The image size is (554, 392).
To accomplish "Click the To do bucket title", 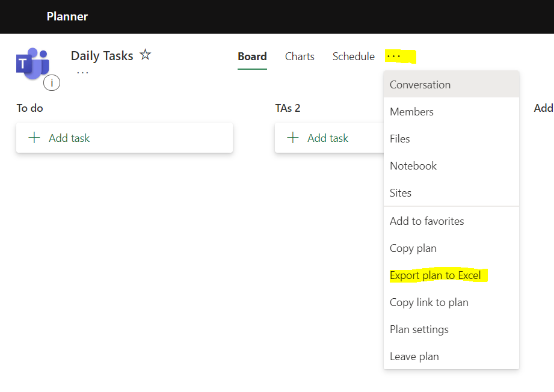I will pos(29,108).
